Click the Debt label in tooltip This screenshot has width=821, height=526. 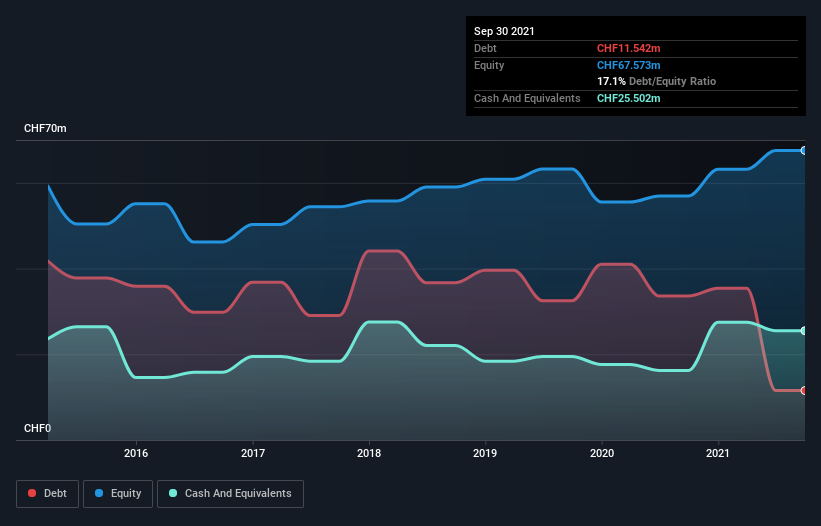coord(485,48)
